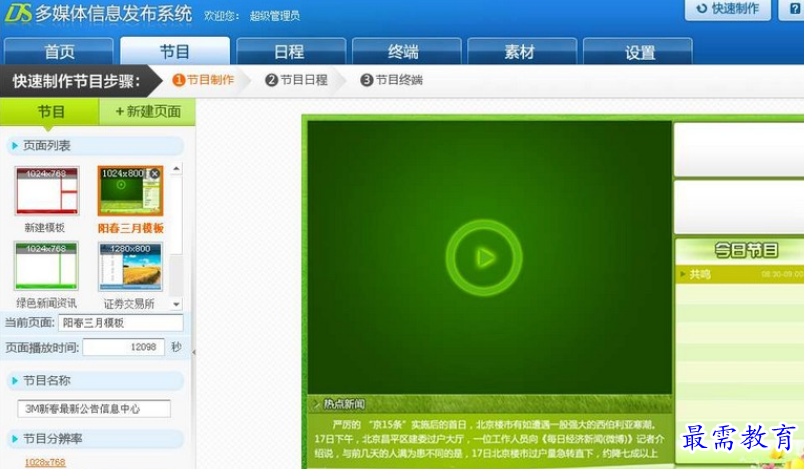Click the + 新建页面 button
Screen dimensions: 804x469
pyautogui.click(x=148, y=112)
